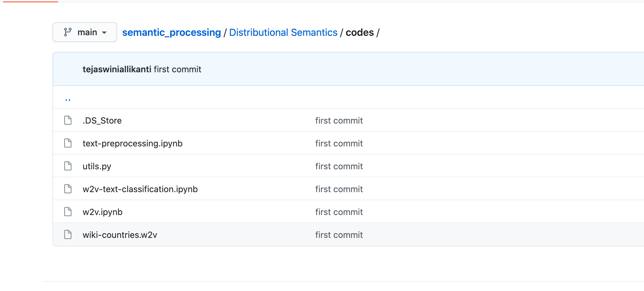Go up to parent directory
The height and width of the screenshot is (291, 644).
(68, 99)
